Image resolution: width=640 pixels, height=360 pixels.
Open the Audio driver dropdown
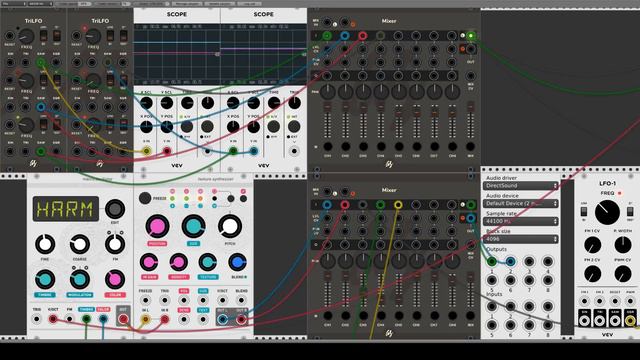(520, 186)
